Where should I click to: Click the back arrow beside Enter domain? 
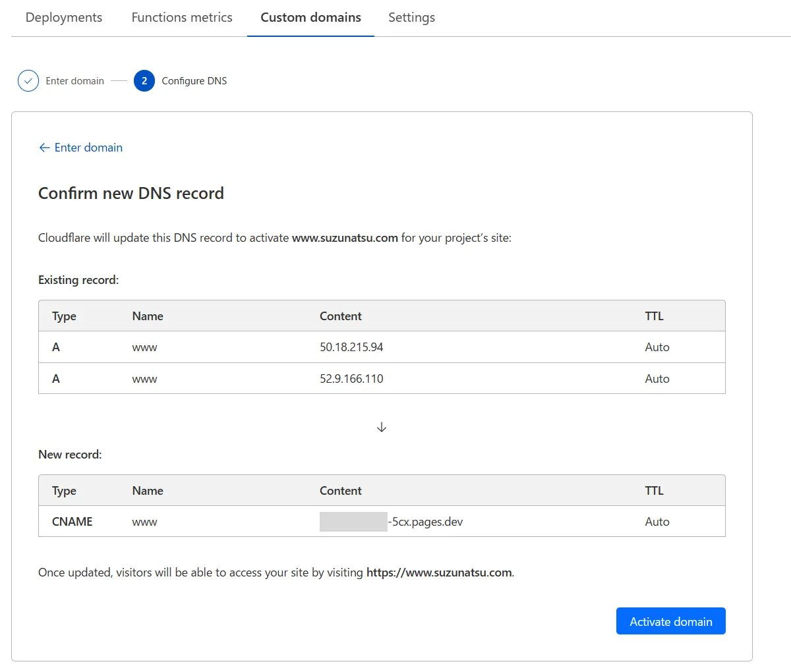pos(44,148)
